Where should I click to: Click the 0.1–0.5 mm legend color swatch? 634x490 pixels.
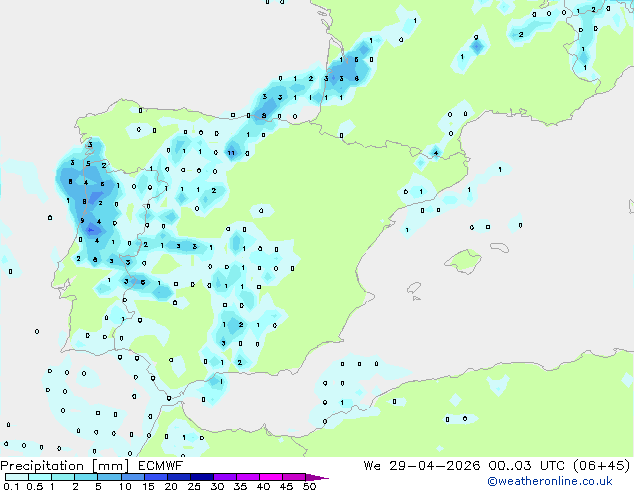pos(17,477)
